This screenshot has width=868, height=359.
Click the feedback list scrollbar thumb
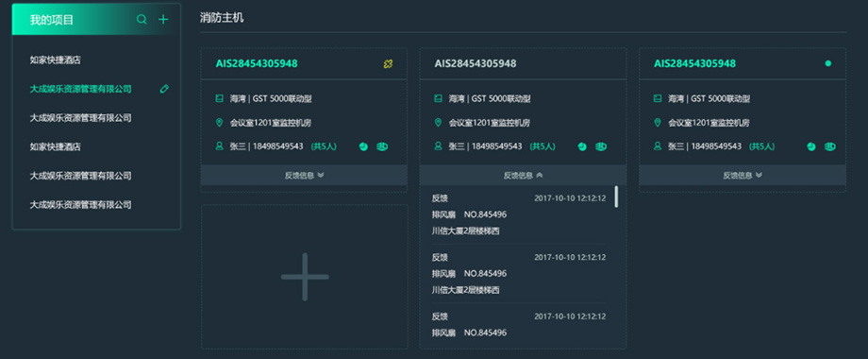click(616, 197)
